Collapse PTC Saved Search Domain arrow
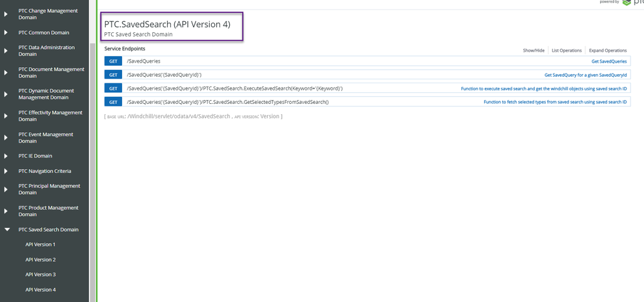The height and width of the screenshot is (302, 644). click(x=6, y=230)
